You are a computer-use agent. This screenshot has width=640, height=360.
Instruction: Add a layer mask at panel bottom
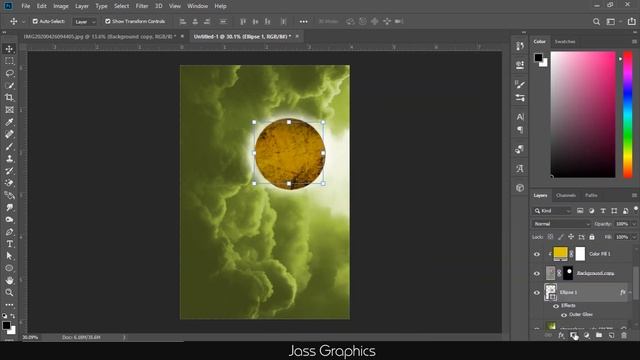pyautogui.click(x=573, y=336)
